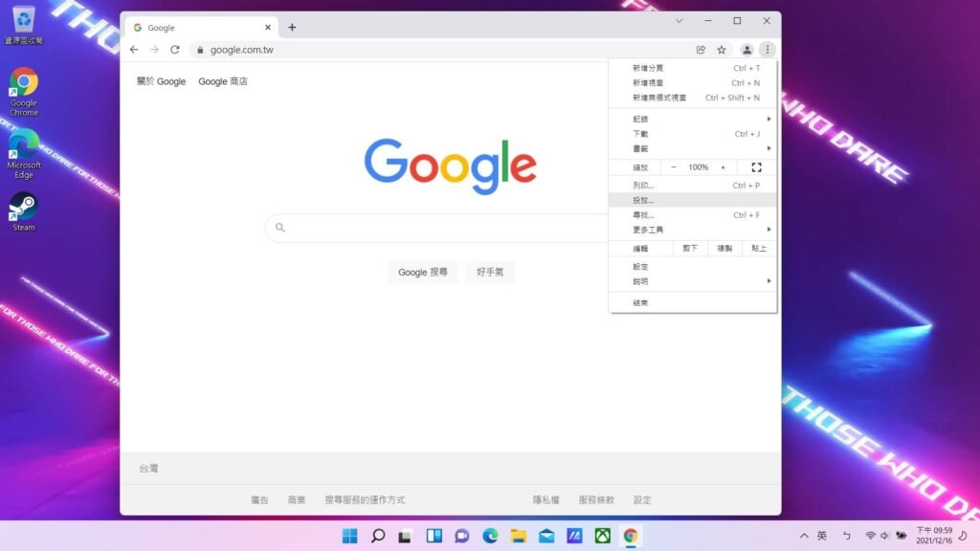
Task: Click the Google search input field
Action: tap(437, 228)
